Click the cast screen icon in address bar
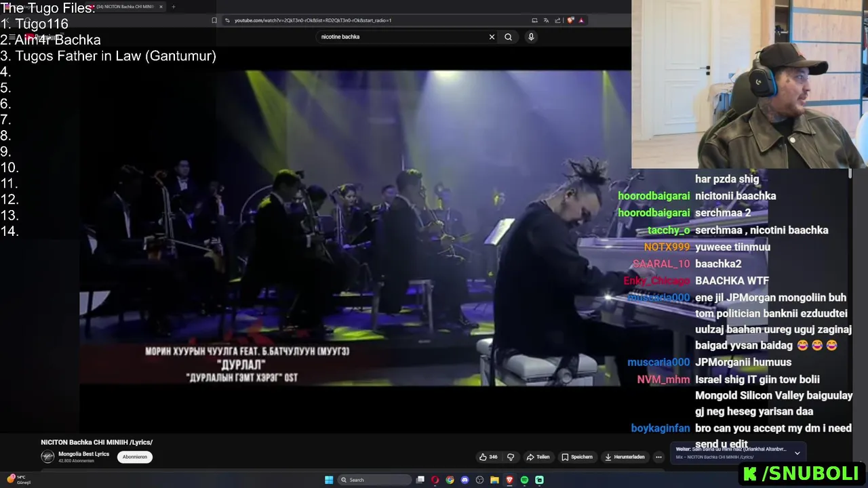Viewport: 868px width, 488px height. [x=534, y=20]
